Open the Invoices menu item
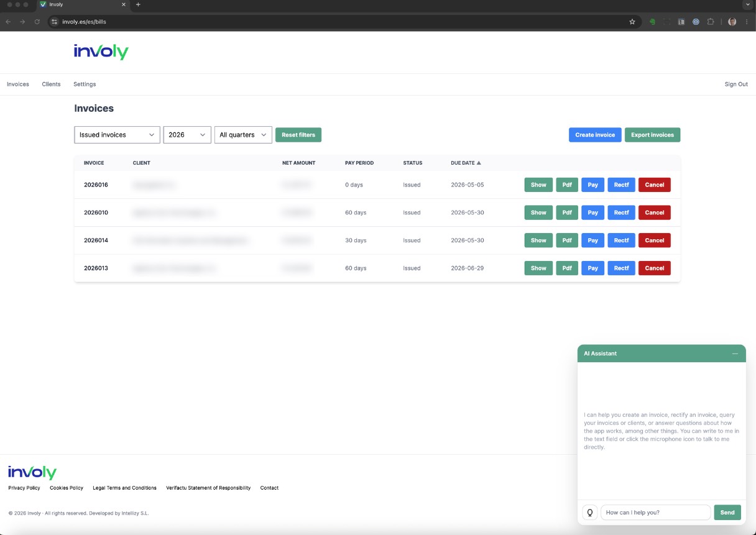This screenshot has height=535, width=756. click(x=18, y=84)
